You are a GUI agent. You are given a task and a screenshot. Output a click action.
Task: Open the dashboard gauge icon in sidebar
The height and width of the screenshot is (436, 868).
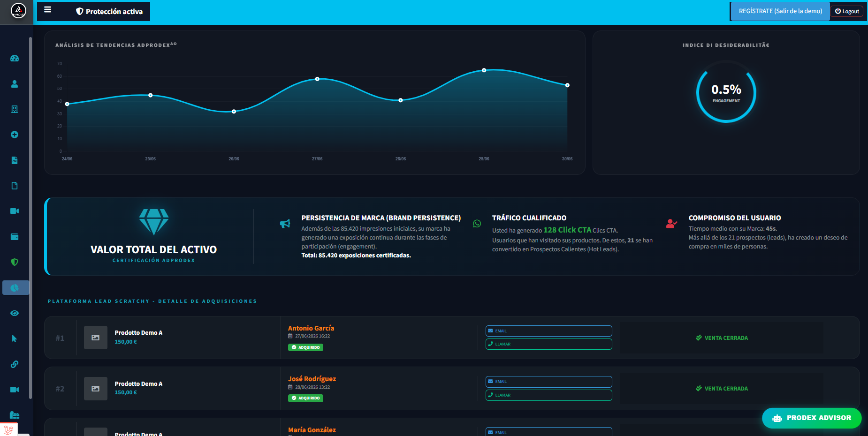pyautogui.click(x=15, y=58)
